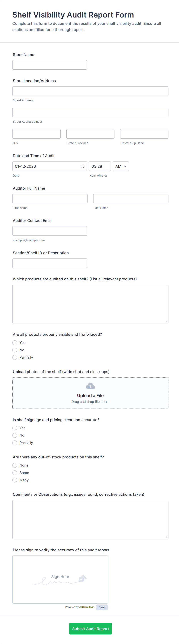Click the First Name field
The height and width of the screenshot is (644, 179).
tap(50, 198)
